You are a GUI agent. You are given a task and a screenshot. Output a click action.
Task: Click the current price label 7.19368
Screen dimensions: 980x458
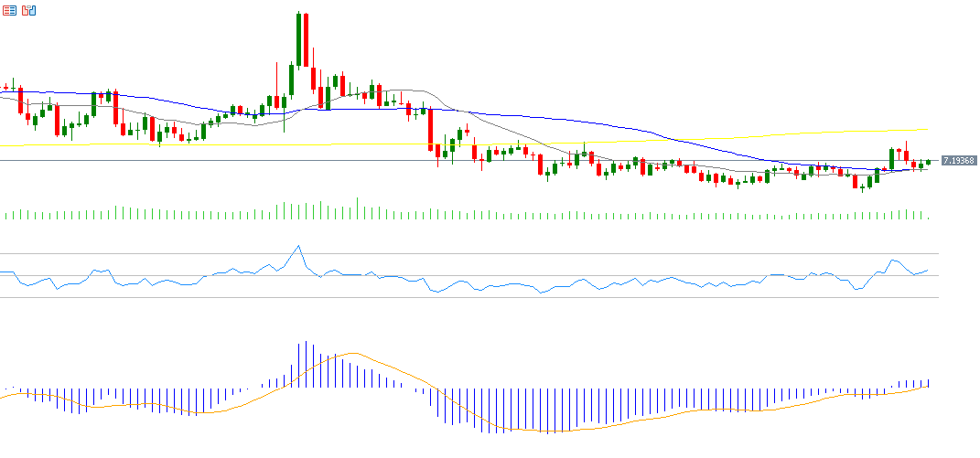956,160
